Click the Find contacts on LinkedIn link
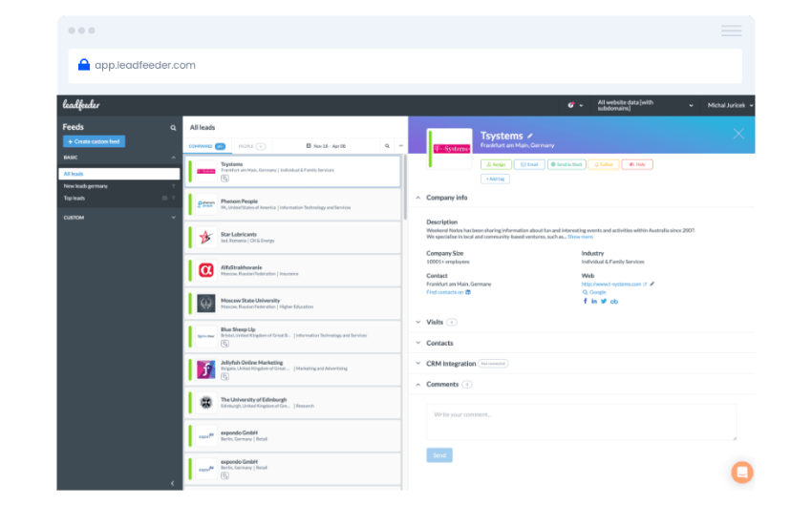The height and width of the screenshot is (506, 812). (x=448, y=292)
